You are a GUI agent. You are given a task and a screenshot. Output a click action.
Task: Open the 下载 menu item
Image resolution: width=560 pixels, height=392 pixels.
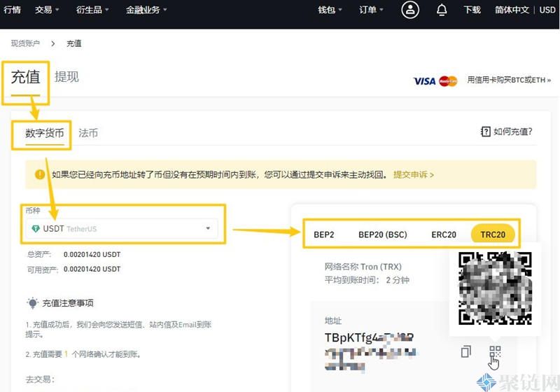(x=472, y=10)
